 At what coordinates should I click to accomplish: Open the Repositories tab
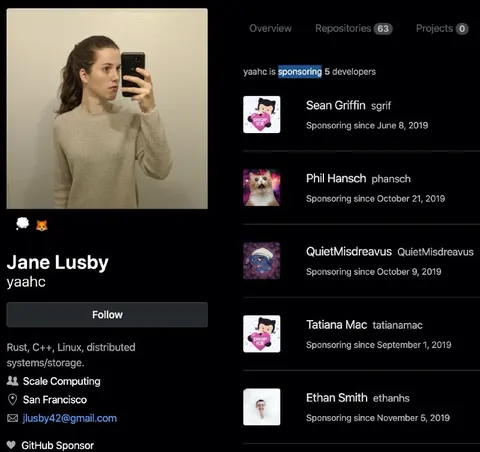[x=354, y=28]
